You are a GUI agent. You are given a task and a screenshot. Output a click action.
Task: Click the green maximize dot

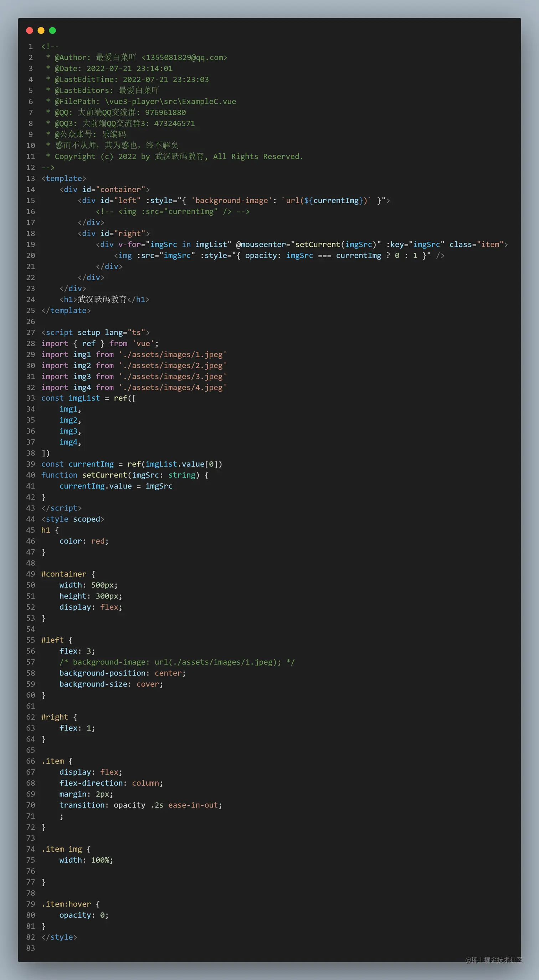pos(52,30)
